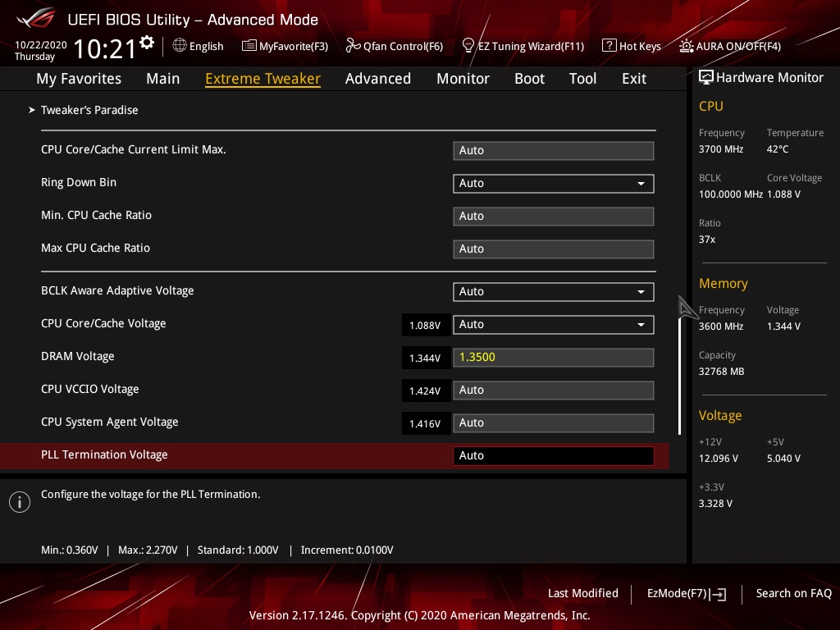This screenshot has height=630, width=840.
Task: Click the 100.0000 MHz BCLK value
Action: pyautogui.click(x=731, y=194)
